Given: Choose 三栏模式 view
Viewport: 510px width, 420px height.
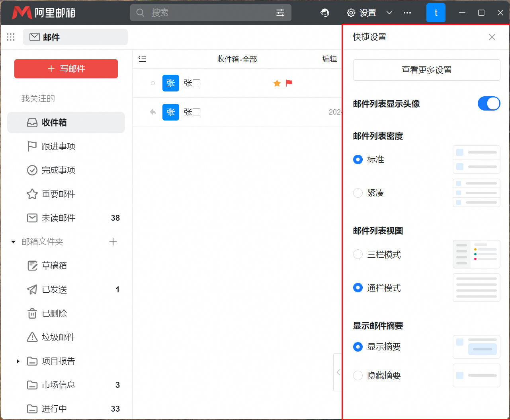Looking at the screenshot, I should pos(358,254).
